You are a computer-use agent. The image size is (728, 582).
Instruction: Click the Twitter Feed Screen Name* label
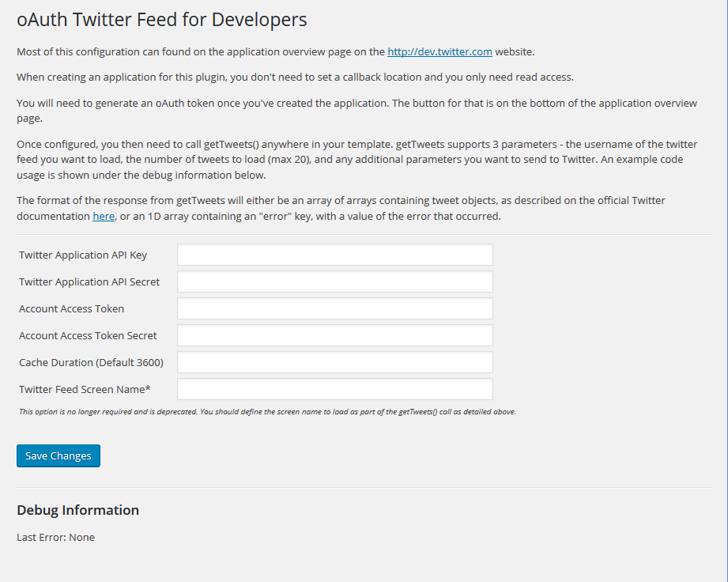[x=85, y=390]
